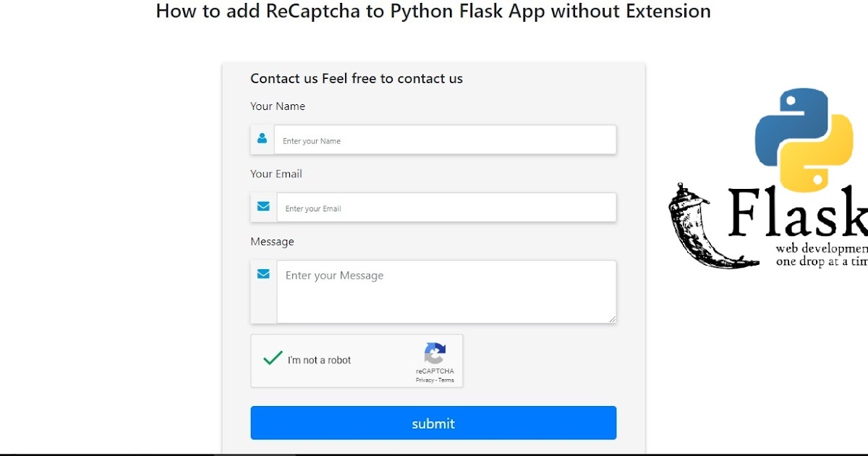Focus the Enter your Email field
This screenshot has height=456, width=868.
(445, 207)
